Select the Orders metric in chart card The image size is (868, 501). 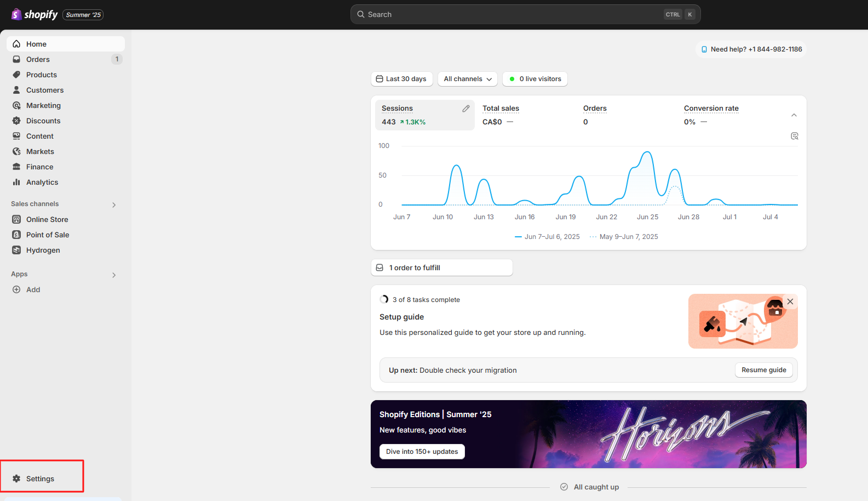point(626,115)
